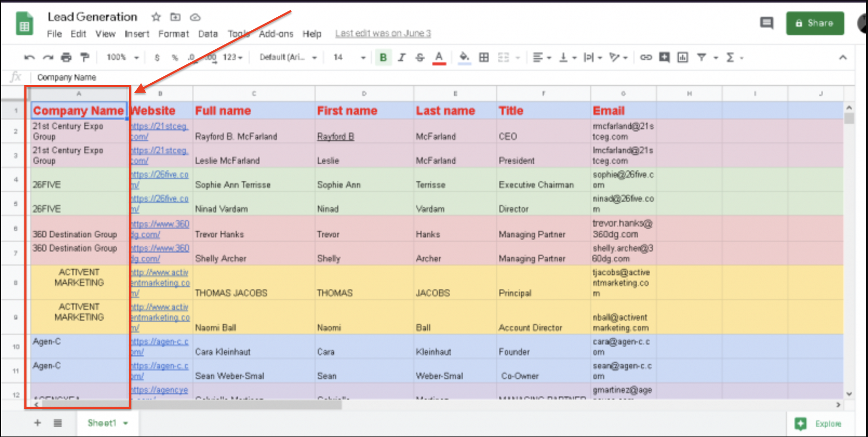Open the fill color picker
The height and width of the screenshot is (437, 868).
coord(464,57)
